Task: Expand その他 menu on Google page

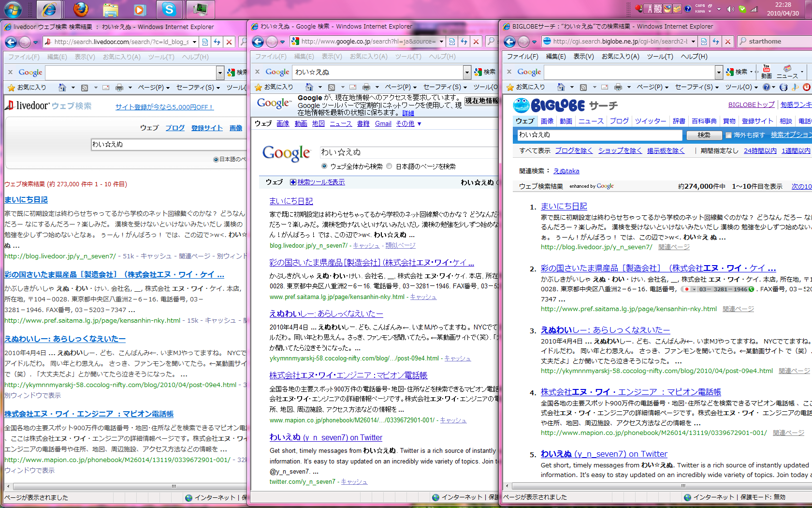Action: coord(408,123)
